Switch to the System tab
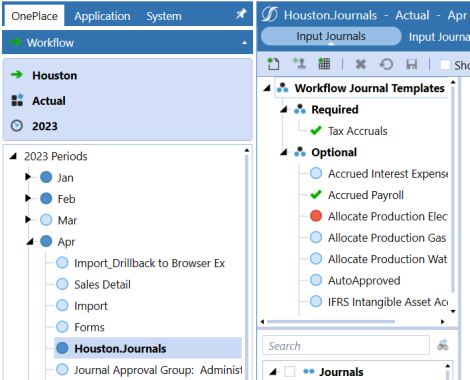The image size is (470, 380). 164,16
